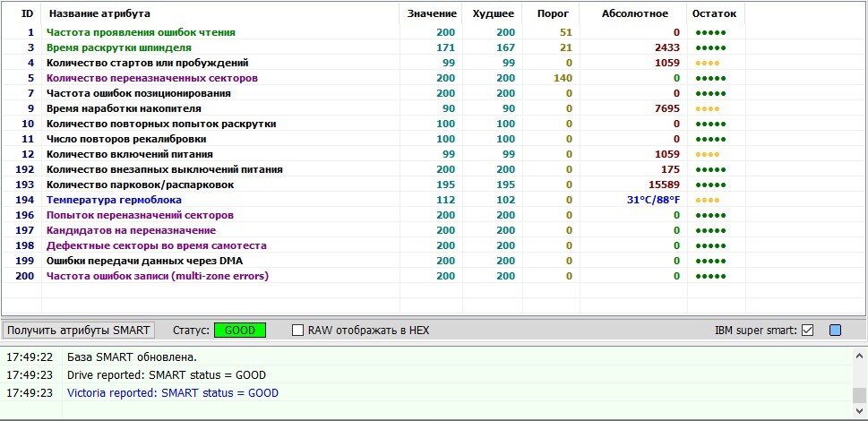Viewport: 868px width, 421px height.
Task: Click the green GOOD status indicator
Action: 239,330
